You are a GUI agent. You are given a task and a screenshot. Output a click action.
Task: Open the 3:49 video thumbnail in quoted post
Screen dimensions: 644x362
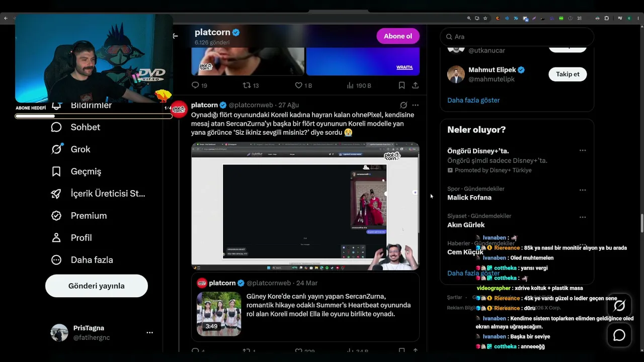219,314
